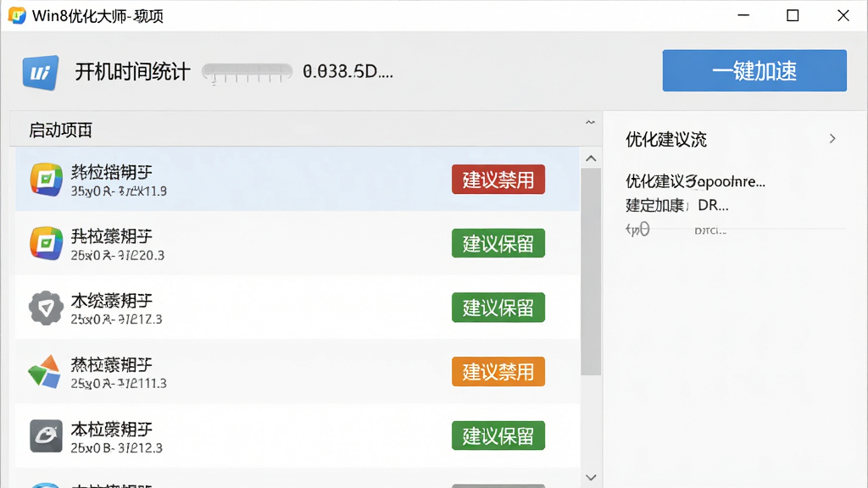Viewport: 868px width, 488px height.
Task: Select the boot time progress bar
Action: 247,72
